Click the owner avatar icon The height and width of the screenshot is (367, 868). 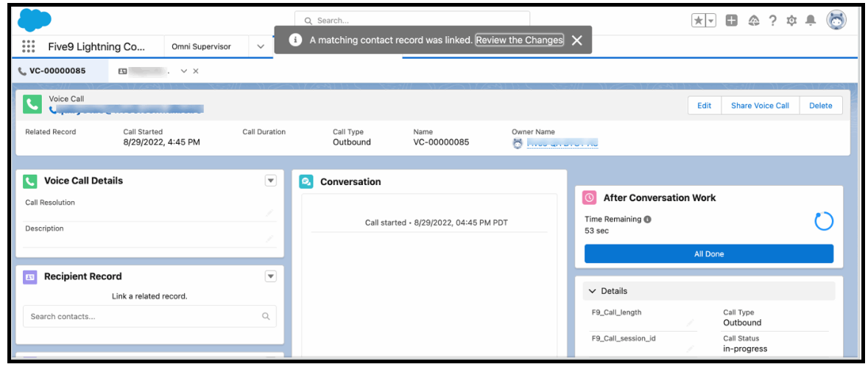pos(518,143)
